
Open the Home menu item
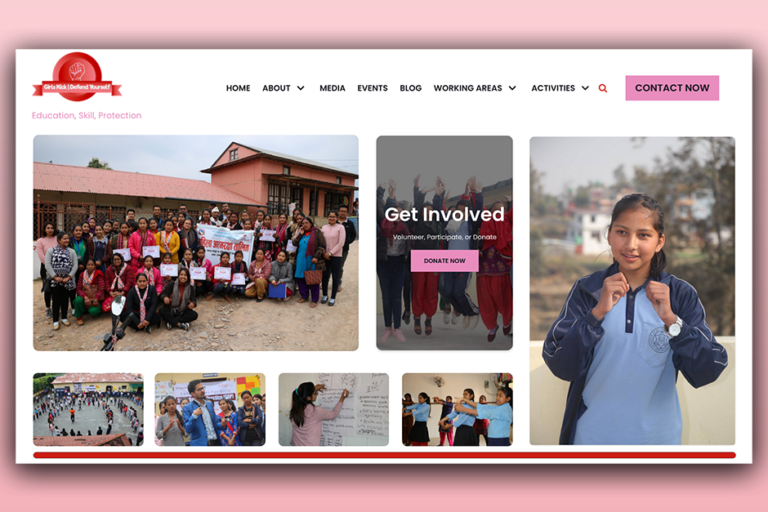tap(238, 88)
